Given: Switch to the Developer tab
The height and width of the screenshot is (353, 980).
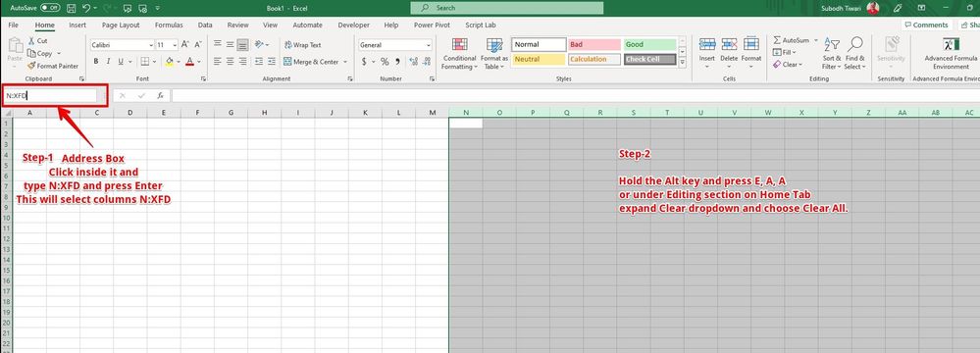Looking at the screenshot, I should pos(354,25).
